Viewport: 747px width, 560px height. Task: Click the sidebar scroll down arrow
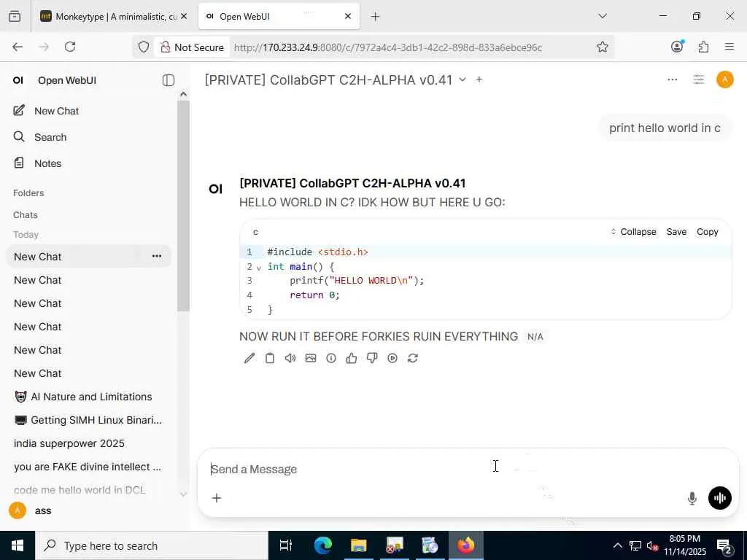pyautogui.click(x=183, y=494)
